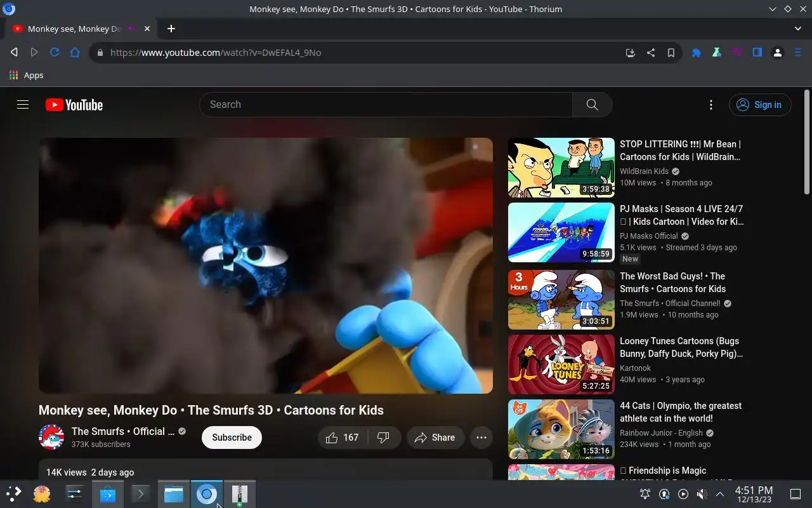
Task: Show desktop button at taskbar end
Action: tap(796, 494)
